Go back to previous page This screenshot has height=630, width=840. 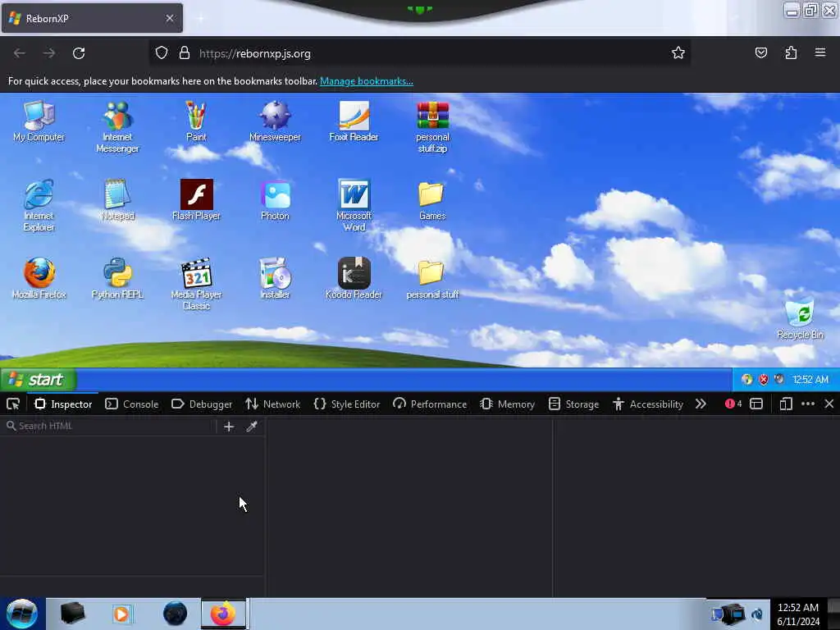pos(20,53)
